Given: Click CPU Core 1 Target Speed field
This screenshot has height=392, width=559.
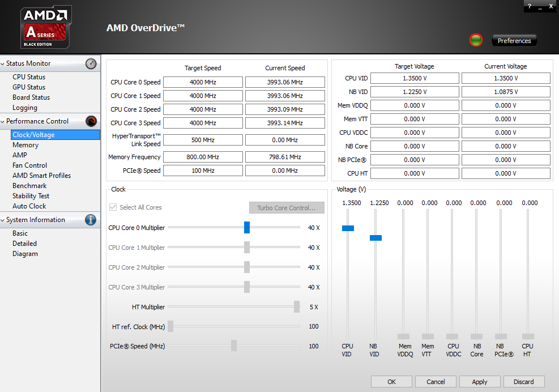Looking at the screenshot, I should click(x=203, y=96).
